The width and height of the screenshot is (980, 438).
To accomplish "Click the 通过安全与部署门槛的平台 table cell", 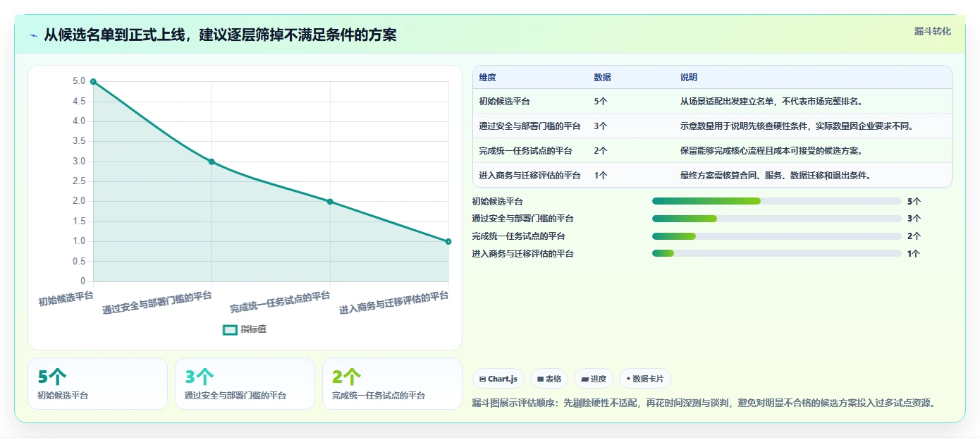I will pyautogui.click(x=529, y=126).
